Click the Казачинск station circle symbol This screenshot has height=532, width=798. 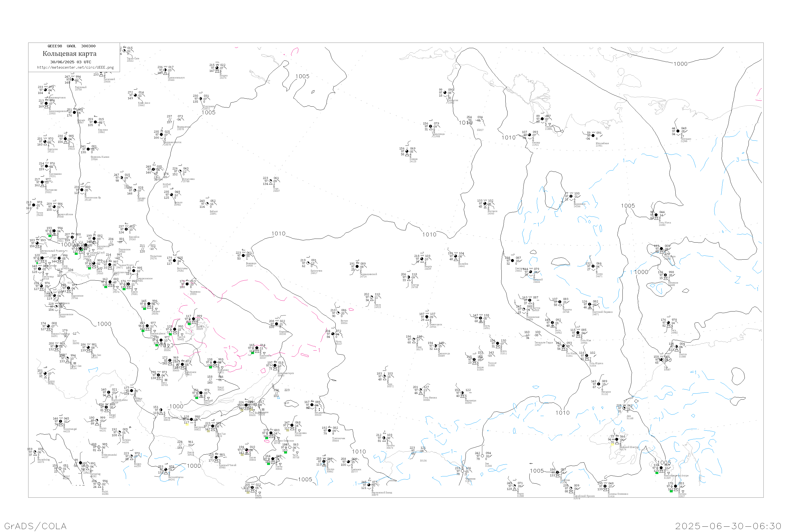(x=257, y=348)
